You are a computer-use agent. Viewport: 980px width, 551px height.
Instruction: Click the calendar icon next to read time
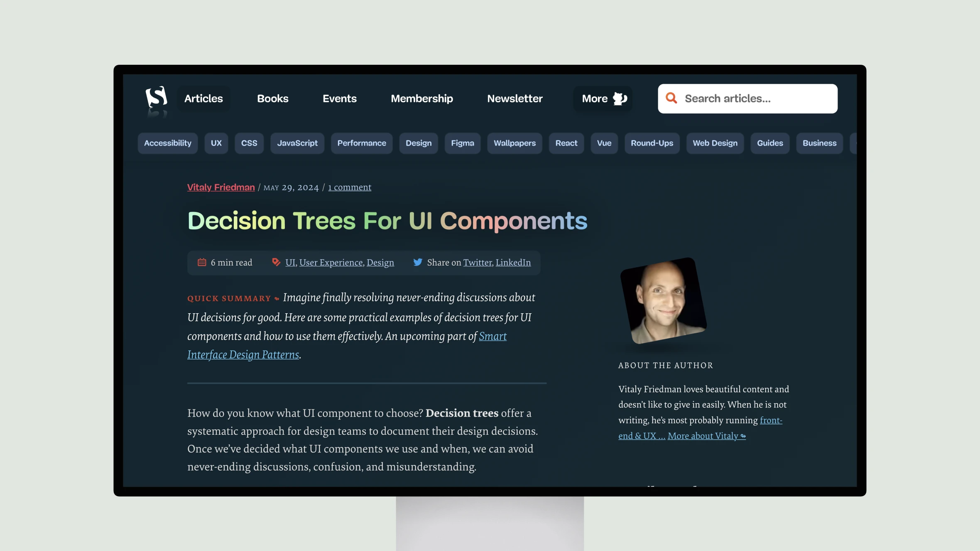(x=201, y=262)
